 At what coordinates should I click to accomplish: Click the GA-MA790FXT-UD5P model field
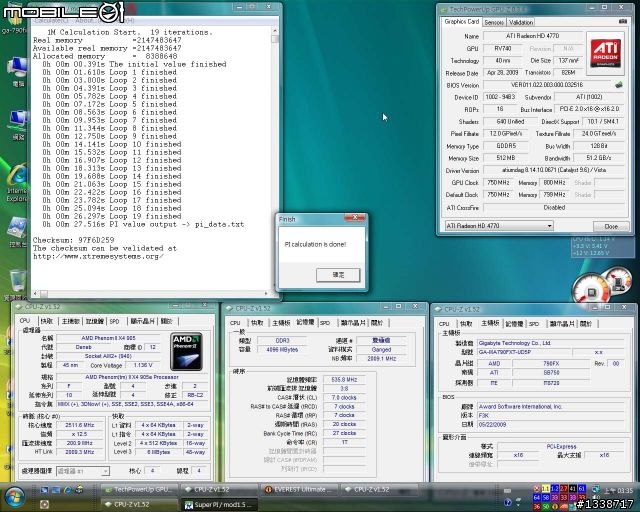pyautogui.click(x=524, y=352)
